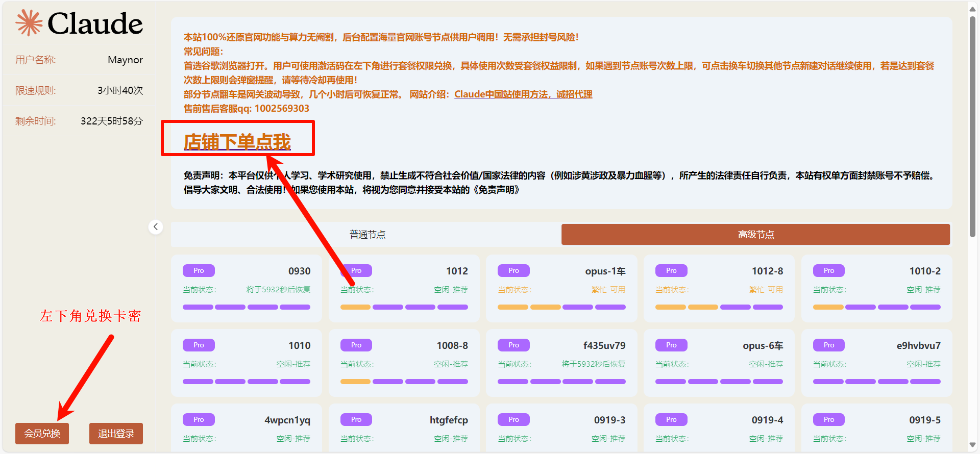Select node card 1012
Screen dimensions: 980x454
(x=404, y=288)
